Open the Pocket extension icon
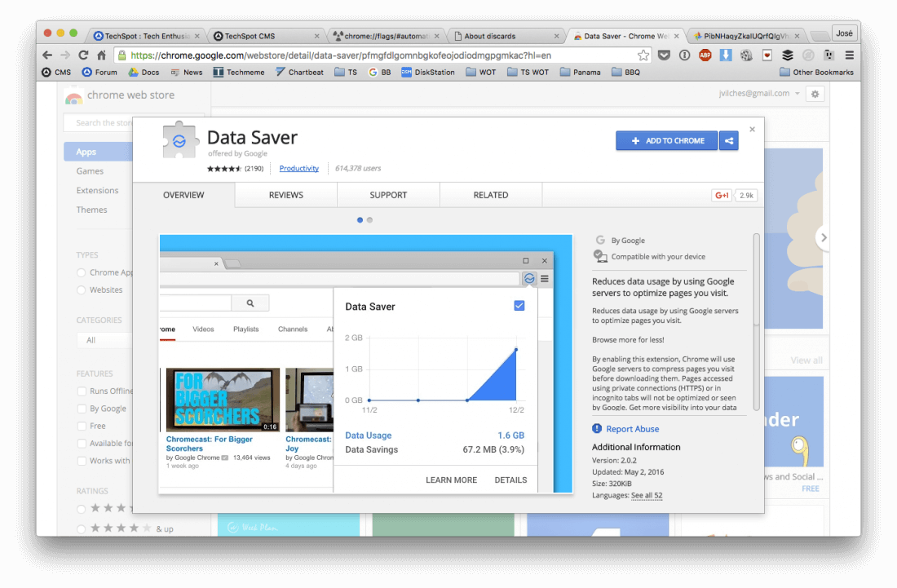The image size is (897, 588). [664, 55]
